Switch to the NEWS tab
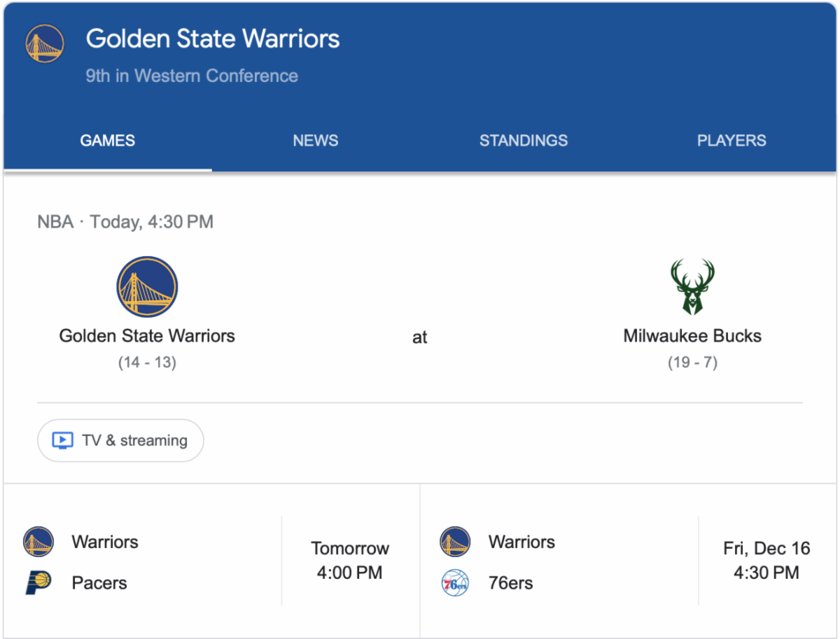 [316, 141]
